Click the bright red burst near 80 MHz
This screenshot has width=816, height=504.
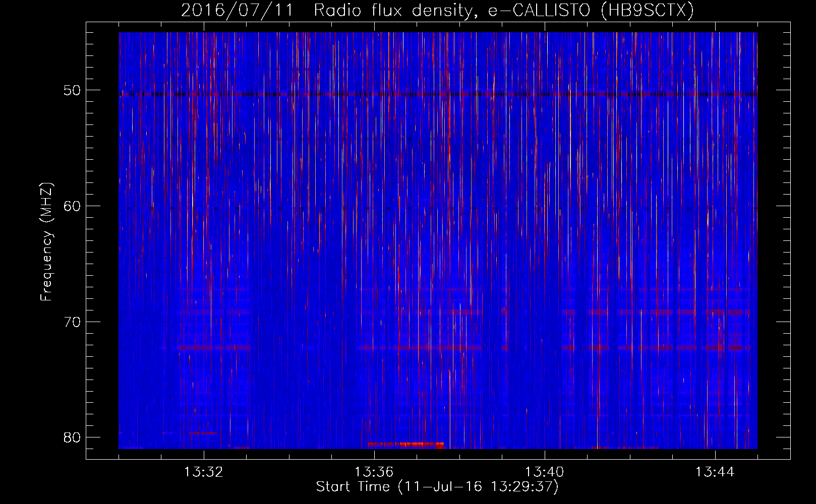click(406, 444)
